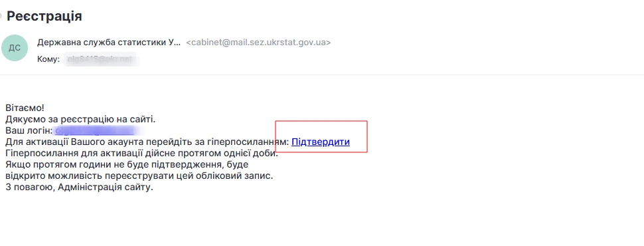Click the line Дякуємо за реєстрацію на сайті.
644x246 pixels.
pos(80,119)
